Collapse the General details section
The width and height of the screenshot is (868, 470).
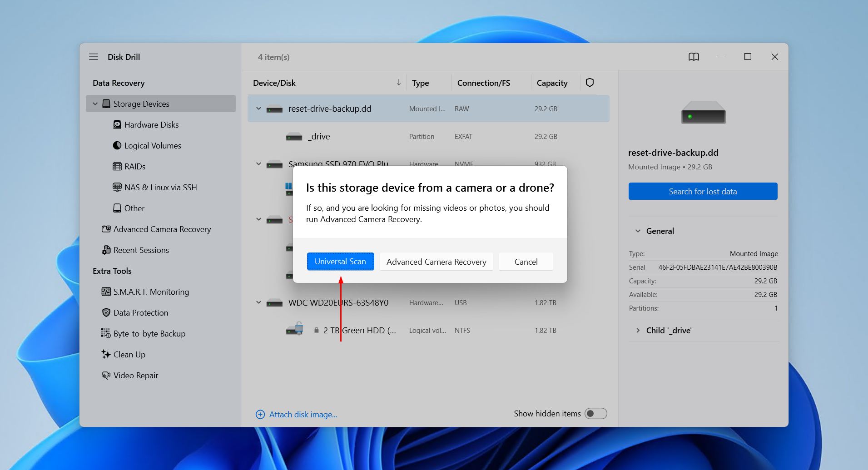(x=638, y=231)
